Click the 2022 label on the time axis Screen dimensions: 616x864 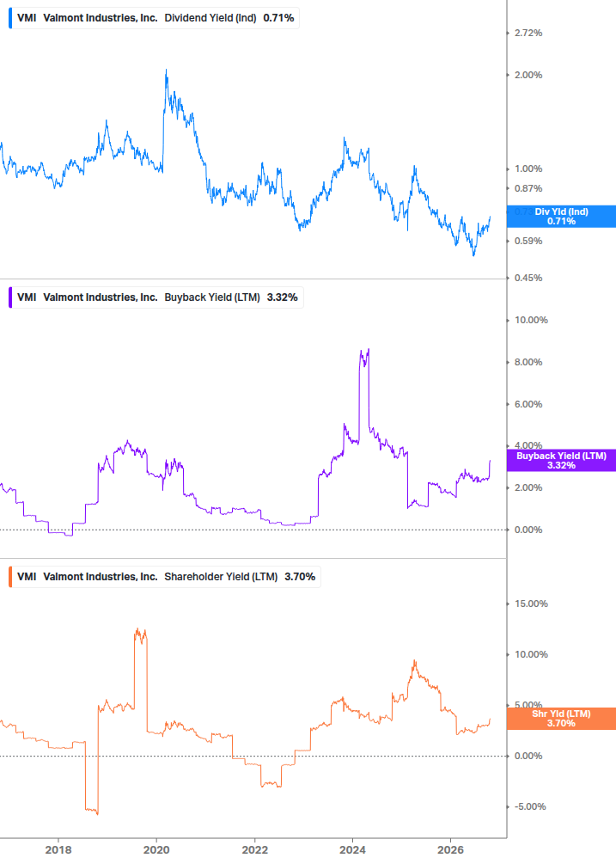pyautogui.click(x=255, y=850)
